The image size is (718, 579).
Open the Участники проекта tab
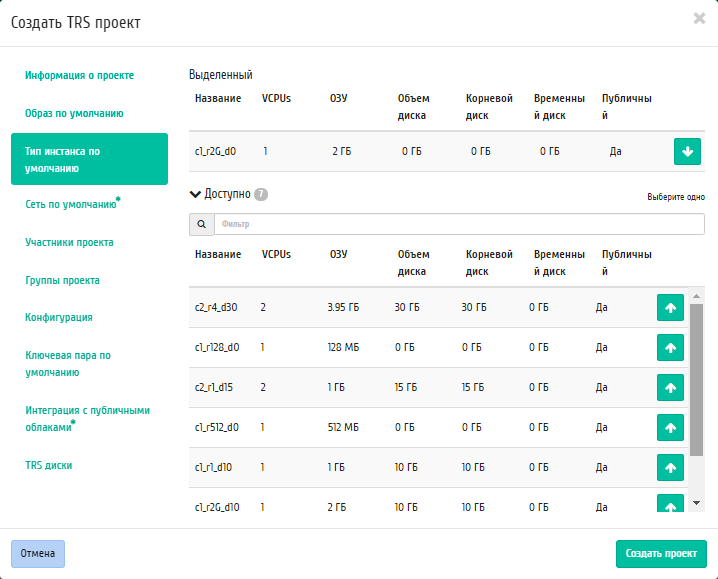(69, 242)
